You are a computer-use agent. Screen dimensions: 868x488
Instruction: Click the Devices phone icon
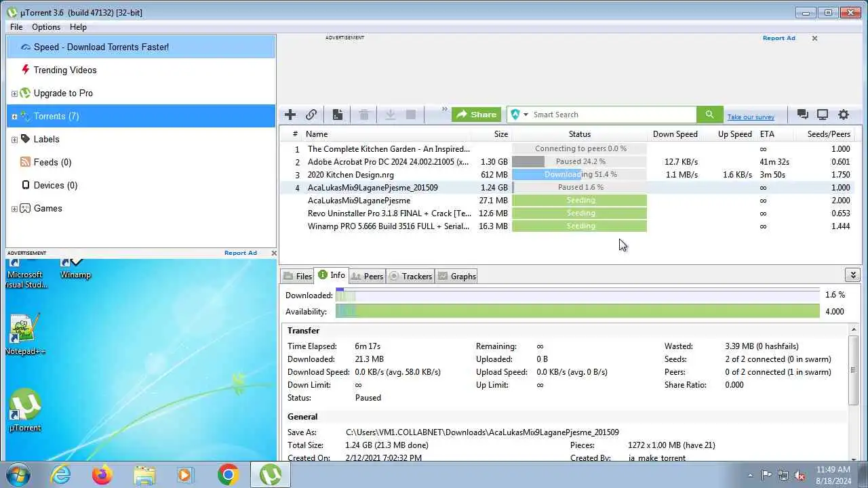25,185
